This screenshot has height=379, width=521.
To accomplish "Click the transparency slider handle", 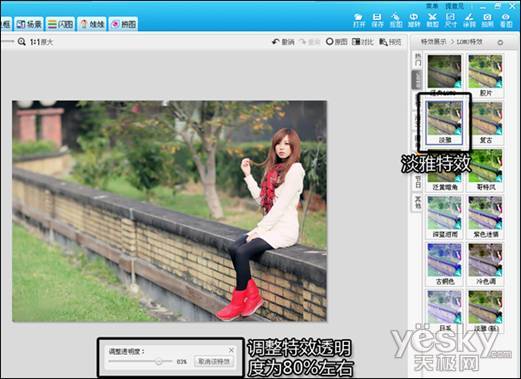I will pyautogui.click(x=159, y=361).
